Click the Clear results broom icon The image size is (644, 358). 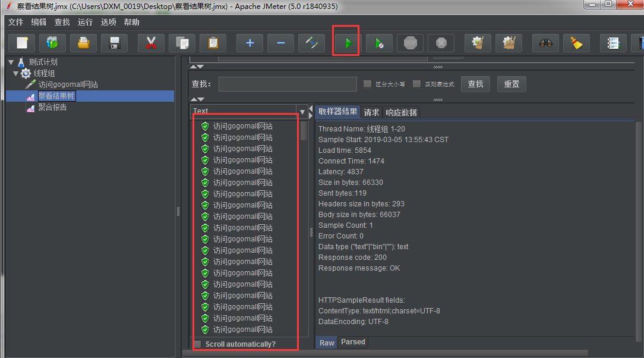pyautogui.click(x=478, y=43)
